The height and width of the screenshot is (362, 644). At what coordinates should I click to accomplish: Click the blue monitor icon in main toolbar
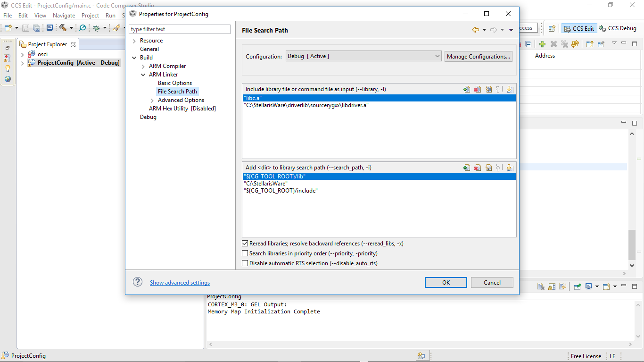coord(50,28)
